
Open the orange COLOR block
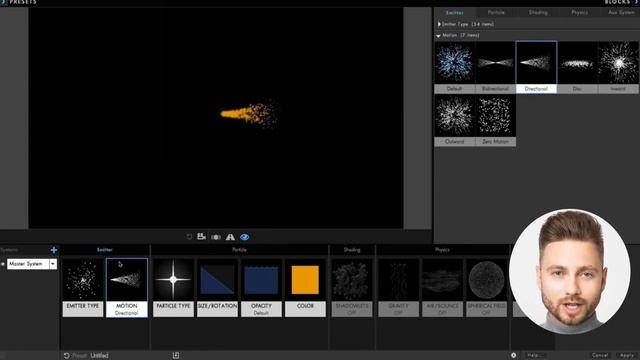click(305, 287)
